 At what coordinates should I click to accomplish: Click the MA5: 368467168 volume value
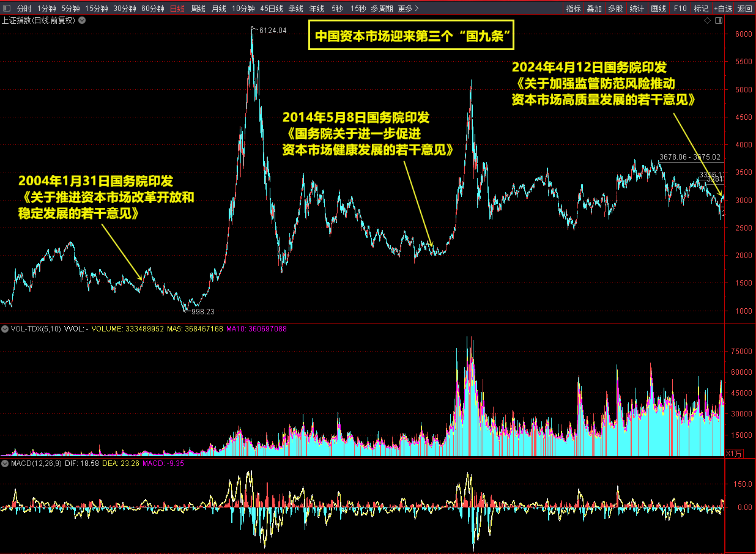tap(195, 329)
